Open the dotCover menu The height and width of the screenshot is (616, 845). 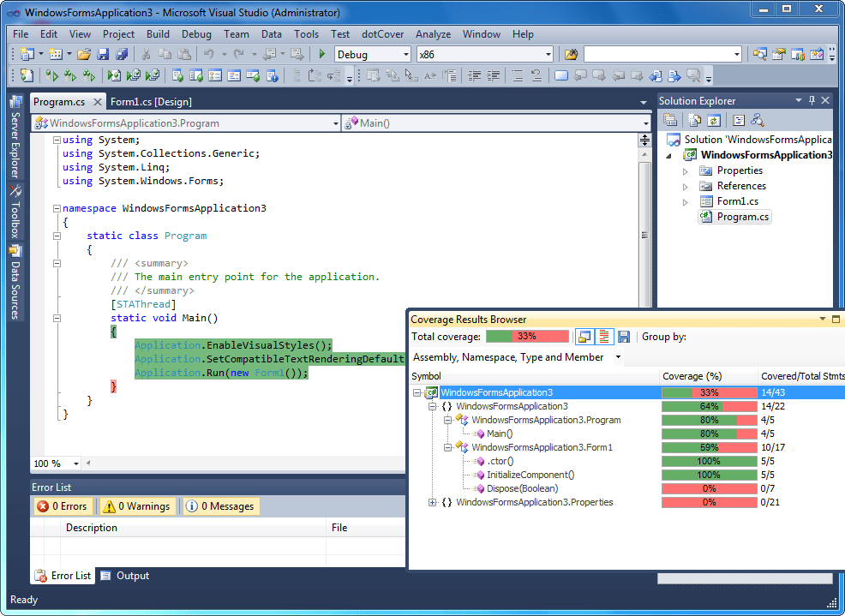[x=382, y=34]
